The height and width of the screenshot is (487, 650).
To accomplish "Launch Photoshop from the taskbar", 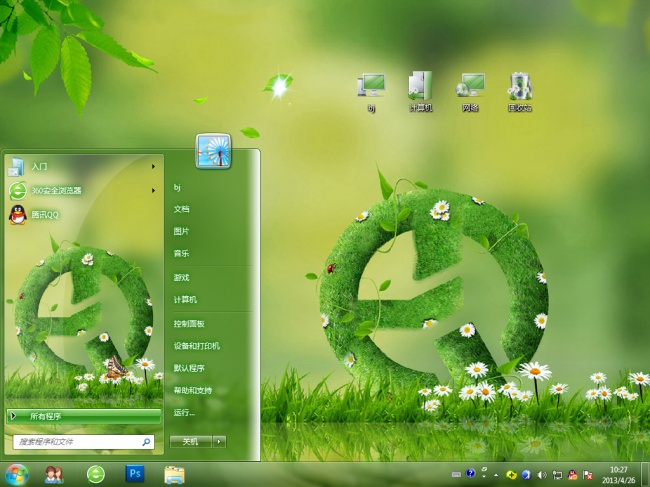I will tap(135, 474).
